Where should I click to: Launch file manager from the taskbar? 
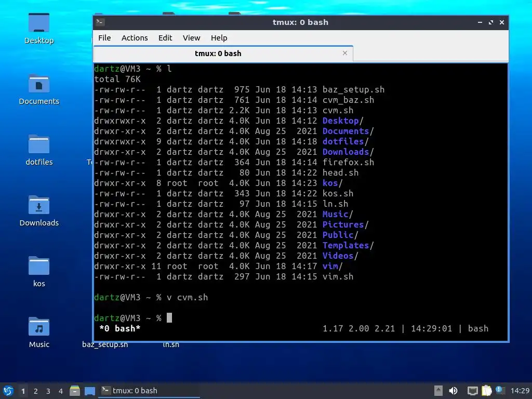tap(75, 391)
